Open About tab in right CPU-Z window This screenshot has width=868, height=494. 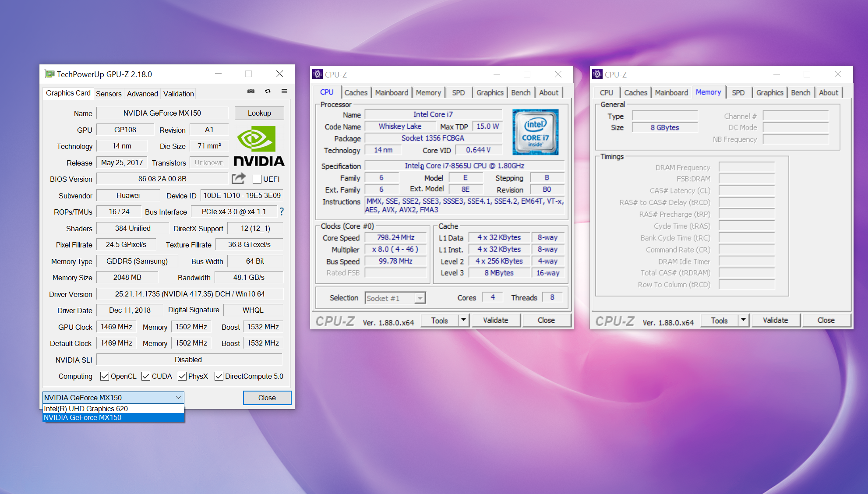pyautogui.click(x=829, y=92)
